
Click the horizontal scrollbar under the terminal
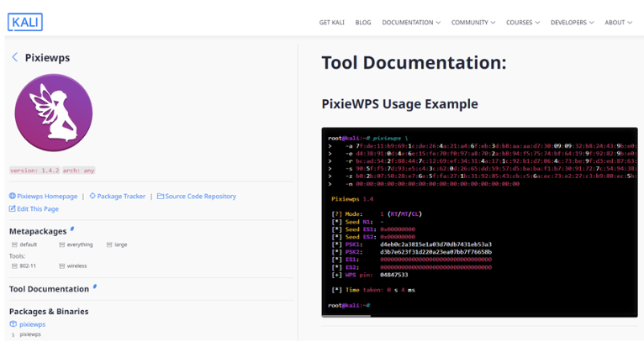(346, 316)
